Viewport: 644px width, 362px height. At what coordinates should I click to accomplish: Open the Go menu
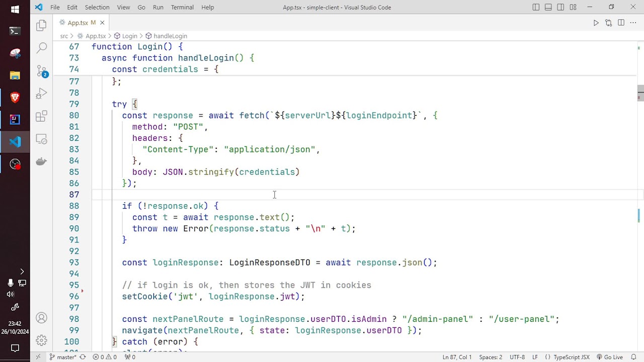click(x=141, y=7)
